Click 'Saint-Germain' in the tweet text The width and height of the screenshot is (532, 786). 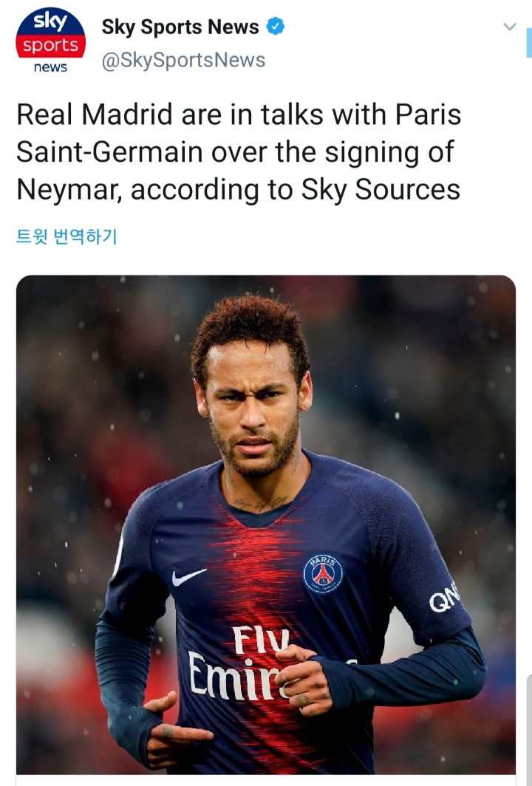[x=109, y=152]
